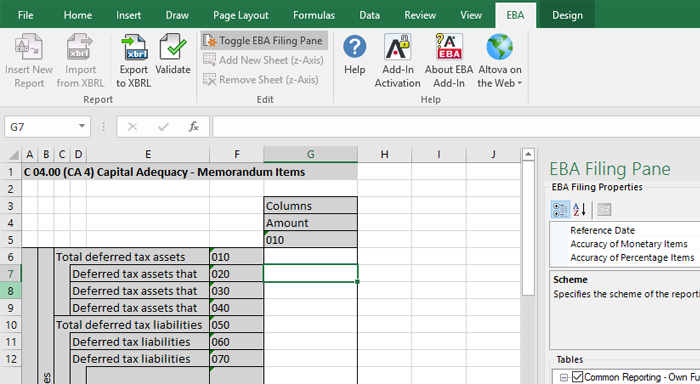Click row code cell 050
The height and width of the screenshot is (384, 700).
click(x=236, y=325)
